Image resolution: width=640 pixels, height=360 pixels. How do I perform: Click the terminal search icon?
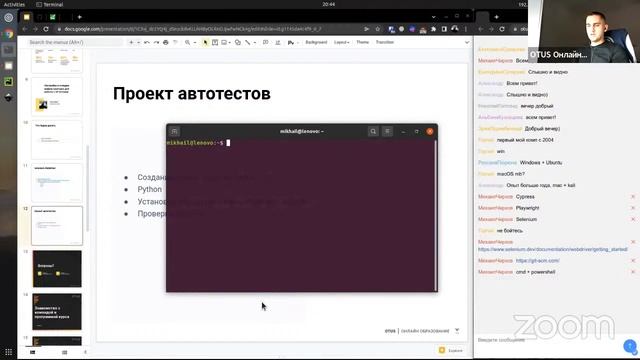coord(373,131)
